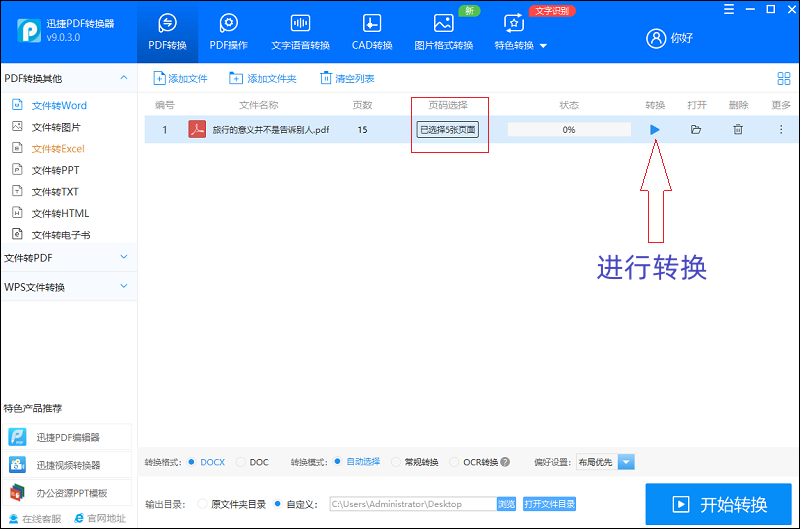Click the 添加文件夹 add folder icon
800x530 pixels.
pyautogui.click(x=236, y=79)
